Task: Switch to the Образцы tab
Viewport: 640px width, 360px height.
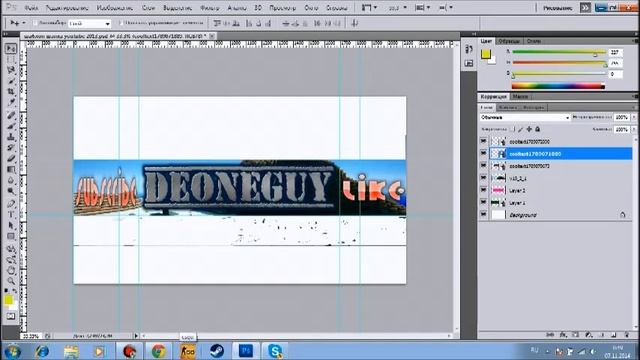Action: click(x=509, y=41)
